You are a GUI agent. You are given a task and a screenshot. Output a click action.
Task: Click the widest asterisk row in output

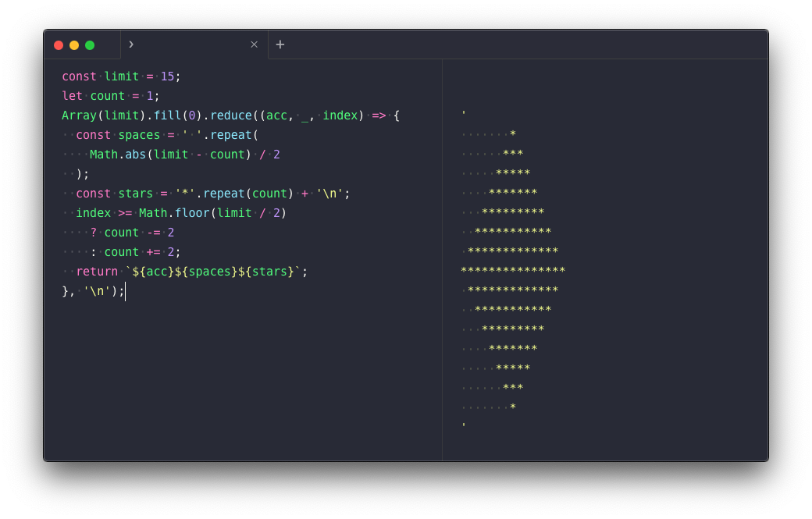(x=512, y=270)
